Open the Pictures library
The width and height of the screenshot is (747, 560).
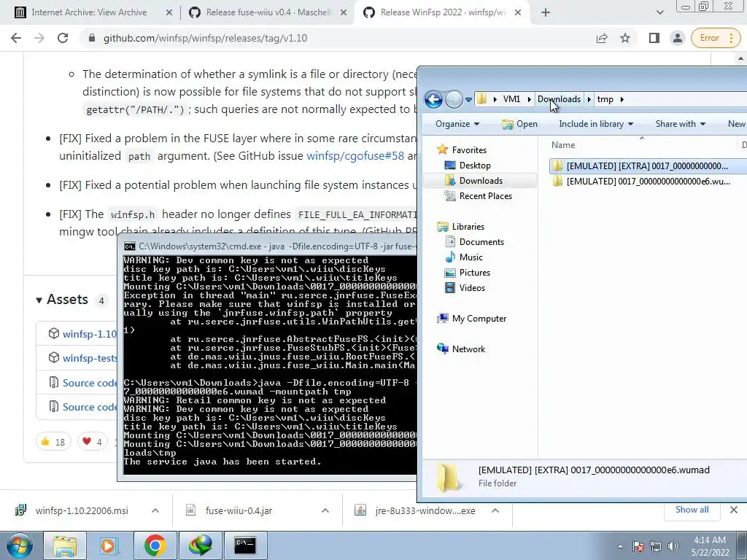pyautogui.click(x=474, y=273)
